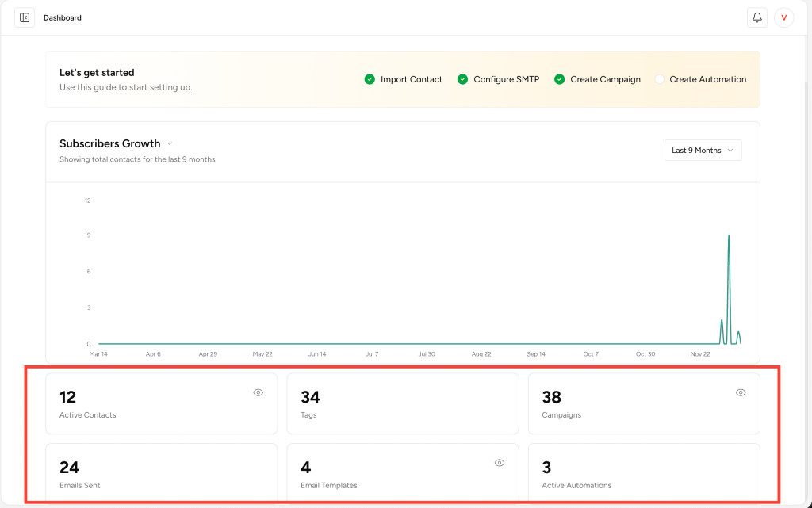This screenshot has height=508, width=812.
Task: Click the Subscribers Growth chart title
Action: point(109,143)
